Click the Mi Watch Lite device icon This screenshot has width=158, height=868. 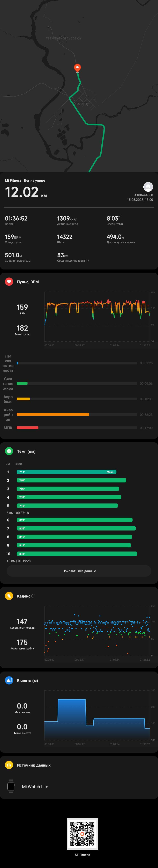[x=11, y=786]
